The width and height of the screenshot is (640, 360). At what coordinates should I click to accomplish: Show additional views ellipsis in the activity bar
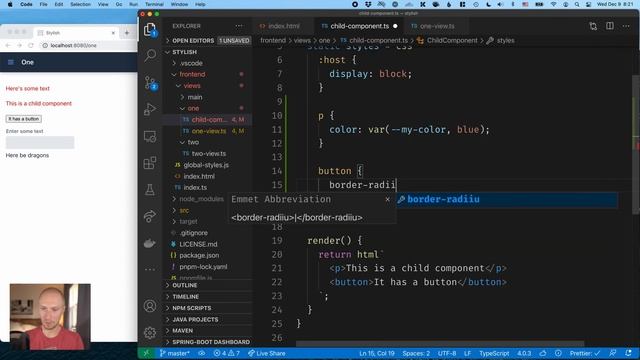150,269
